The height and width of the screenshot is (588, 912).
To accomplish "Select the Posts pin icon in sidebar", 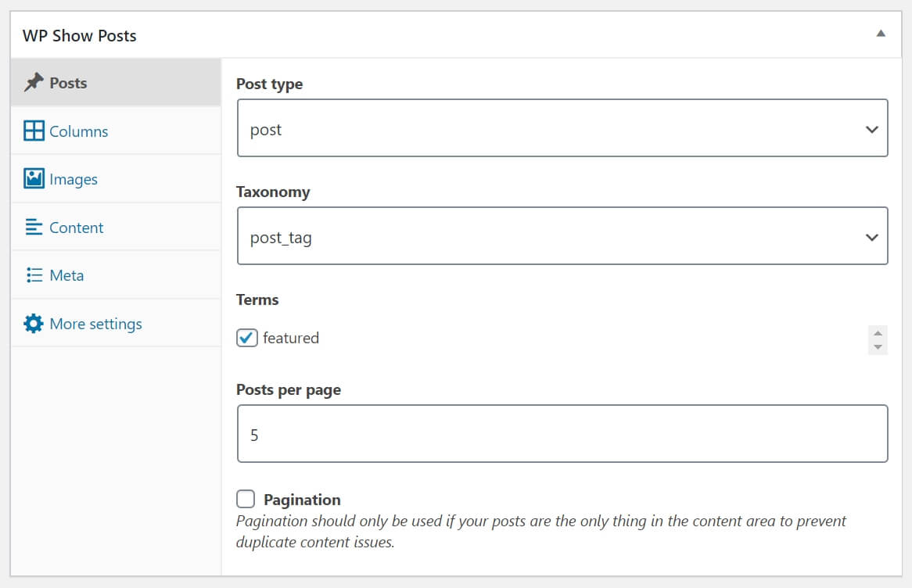I will click(x=33, y=82).
